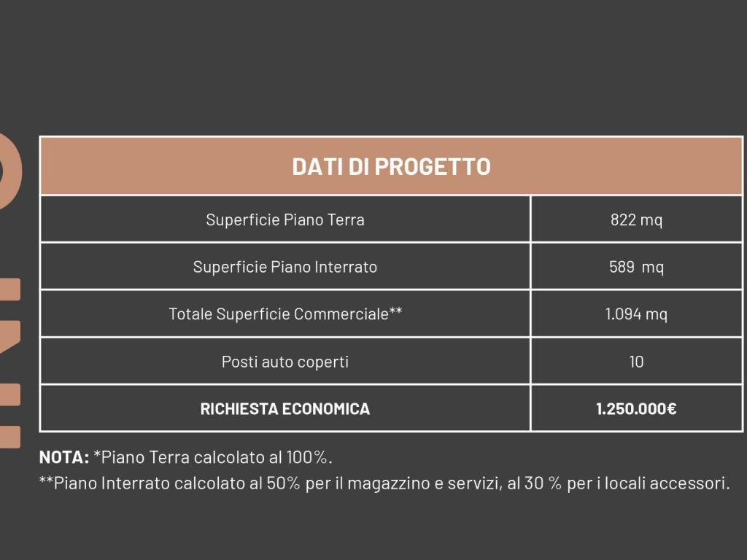Click the 1.094 mq value cell
The width and height of the screenshot is (747, 560).
(636, 314)
